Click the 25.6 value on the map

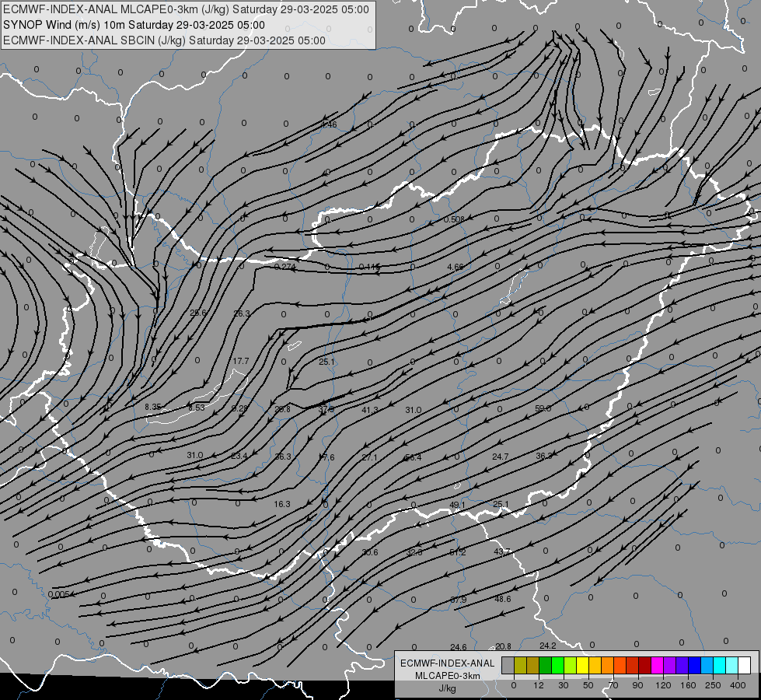pyautogui.click(x=198, y=313)
